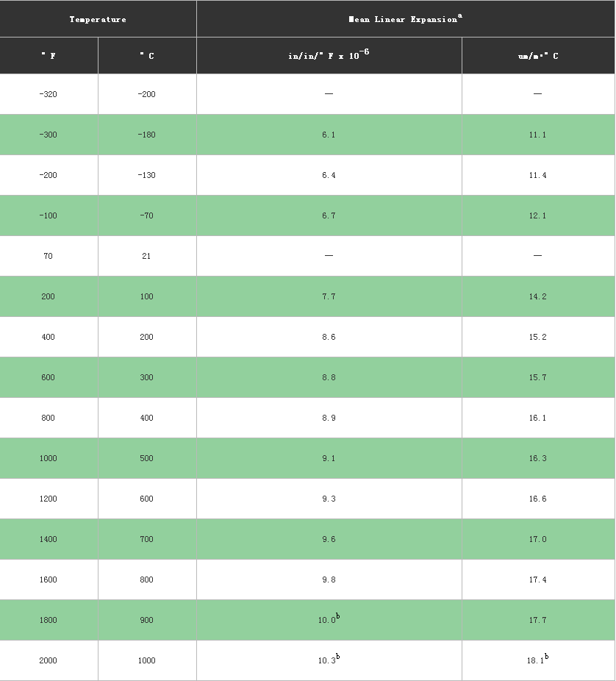Click the Mean Linear Expansion header
The height and width of the screenshot is (681, 616).
406,19
